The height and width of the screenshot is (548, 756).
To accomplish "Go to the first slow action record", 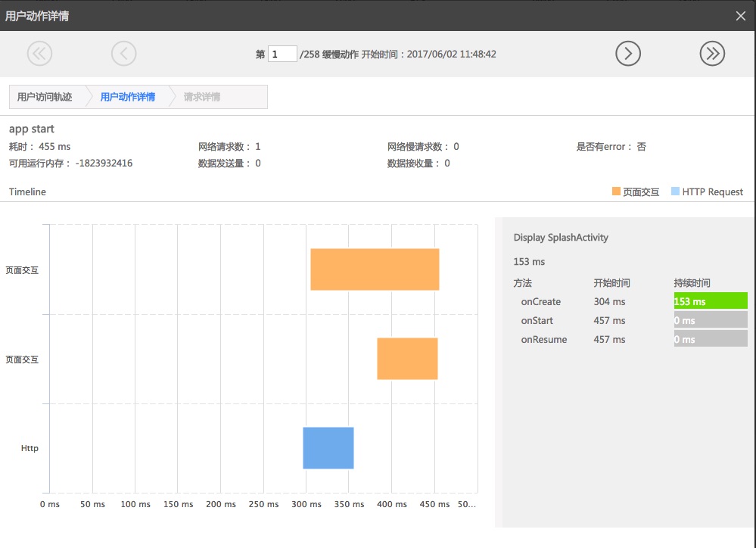I will pos(39,54).
